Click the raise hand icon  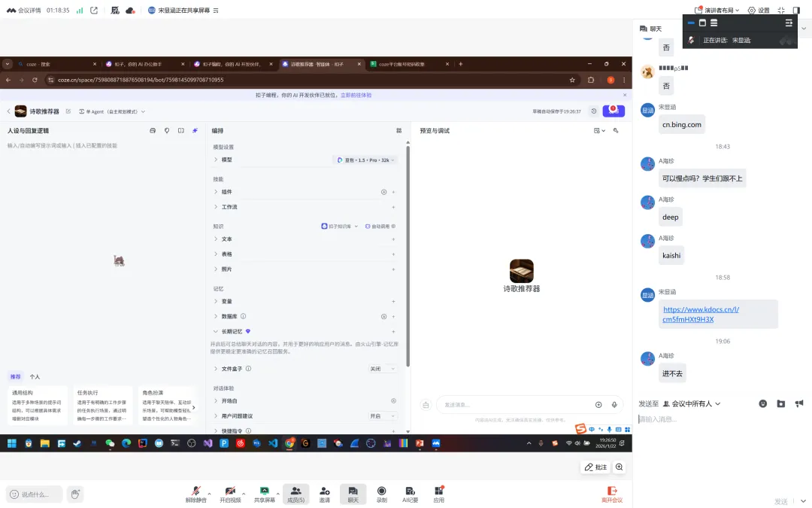[x=75, y=494]
